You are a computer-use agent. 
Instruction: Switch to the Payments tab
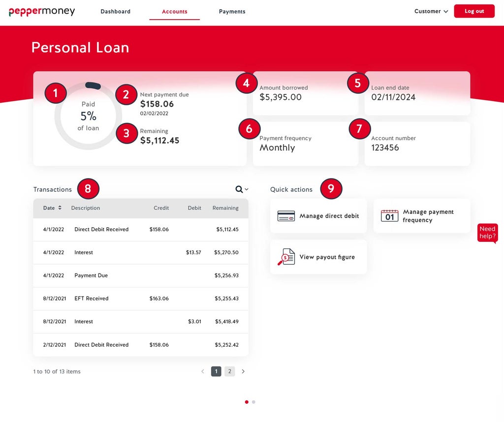232,11
